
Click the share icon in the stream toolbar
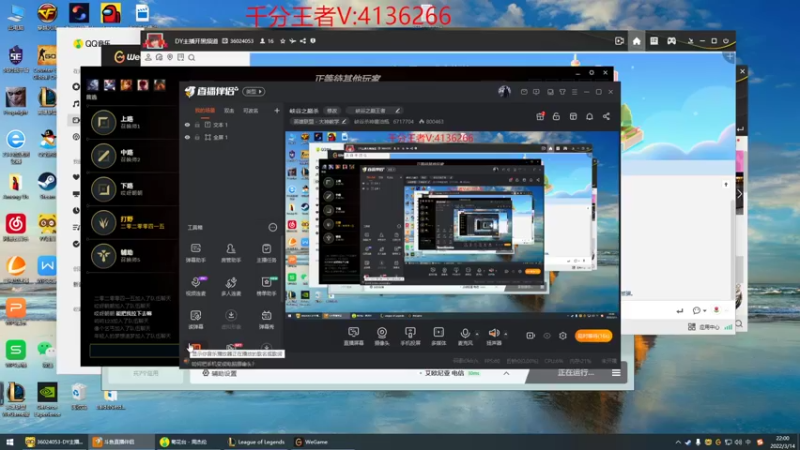[606, 116]
